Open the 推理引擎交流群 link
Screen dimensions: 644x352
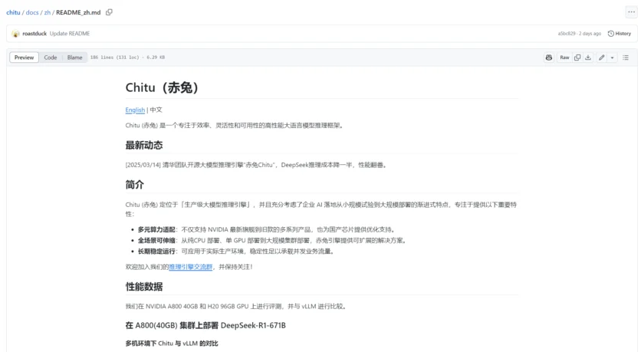coord(191,267)
